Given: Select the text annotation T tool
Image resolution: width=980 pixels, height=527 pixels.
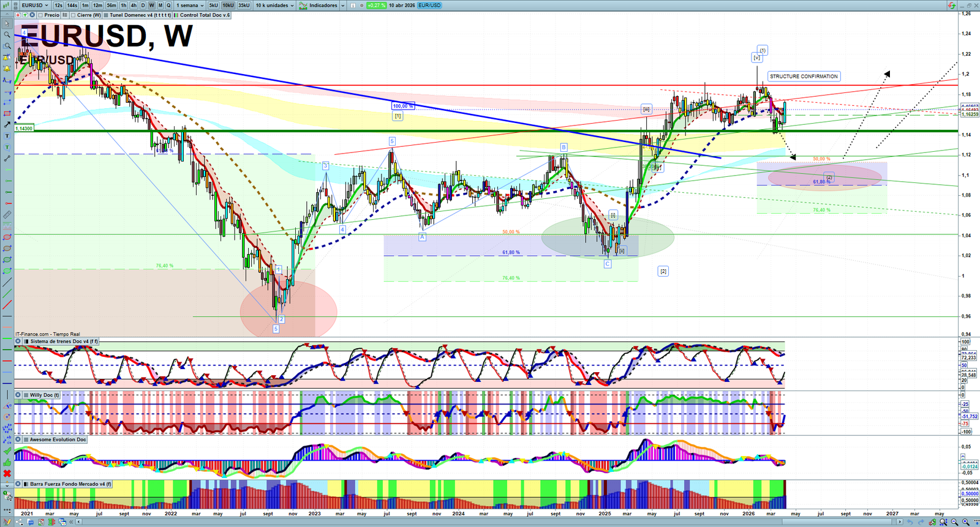Looking at the screenshot, I should click(x=7, y=136).
